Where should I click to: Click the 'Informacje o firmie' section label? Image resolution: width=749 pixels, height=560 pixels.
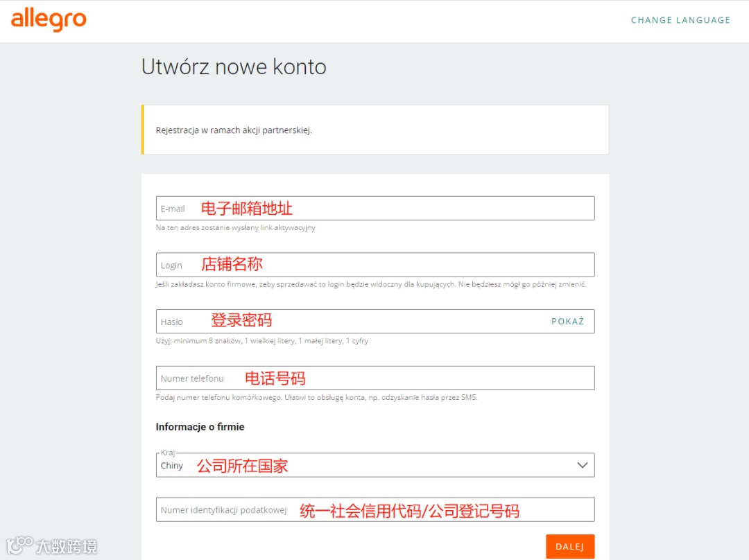(x=200, y=427)
